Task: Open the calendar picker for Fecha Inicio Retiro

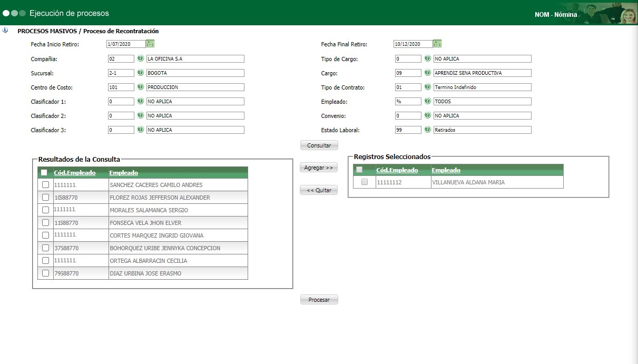Action: coord(150,44)
